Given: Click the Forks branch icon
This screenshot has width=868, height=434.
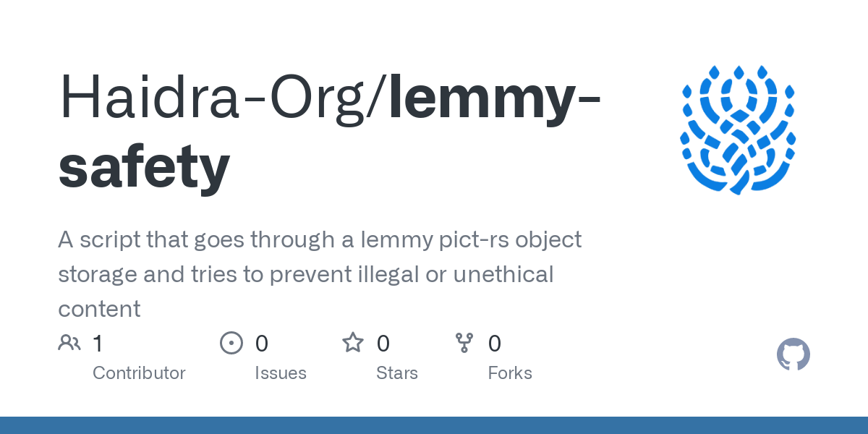Looking at the screenshot, I should [x=464, y=343].
